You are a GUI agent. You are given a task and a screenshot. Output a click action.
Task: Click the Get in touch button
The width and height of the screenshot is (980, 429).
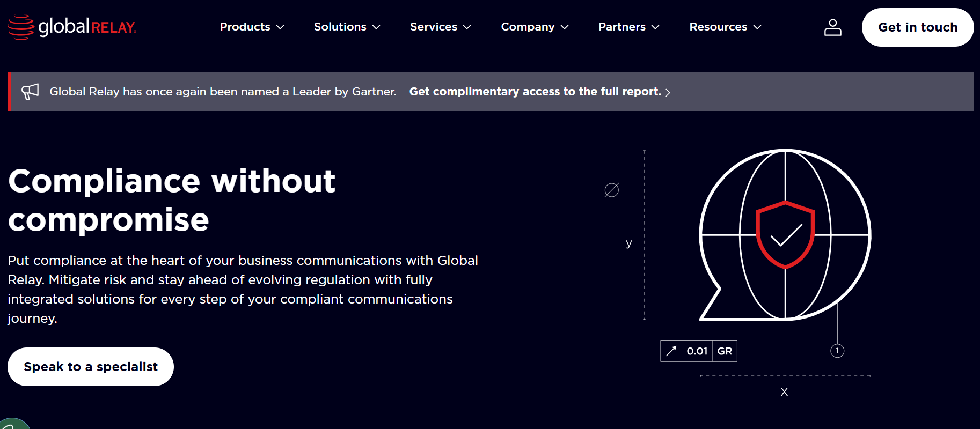coord(918,27)
